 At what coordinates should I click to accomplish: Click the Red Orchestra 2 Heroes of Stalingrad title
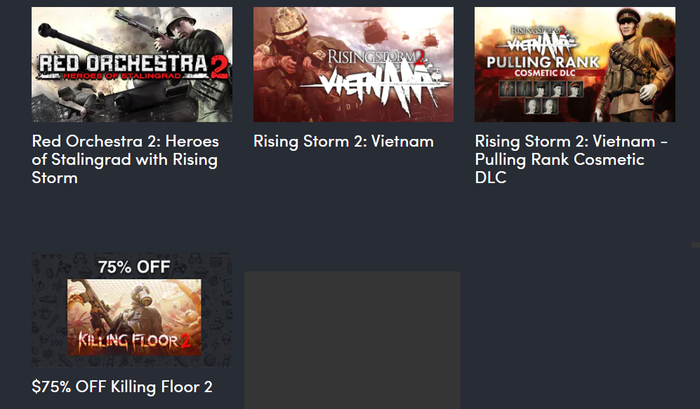pyautogui.click(x=125, y=159)
